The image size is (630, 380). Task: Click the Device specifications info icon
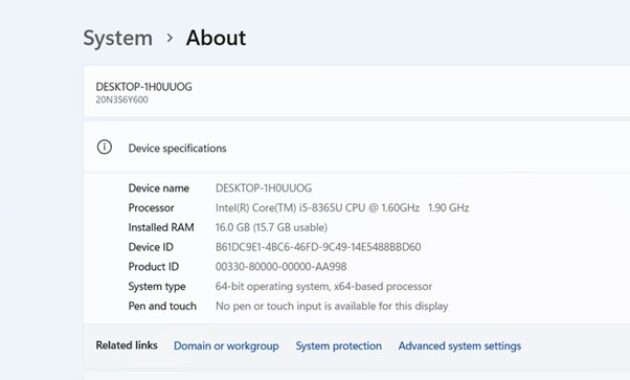click(x=104, y=147)
